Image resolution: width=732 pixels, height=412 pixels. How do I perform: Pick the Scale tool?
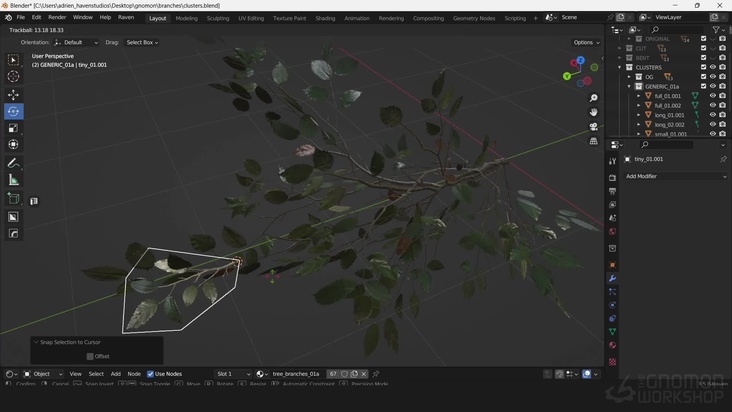(13, 128)
